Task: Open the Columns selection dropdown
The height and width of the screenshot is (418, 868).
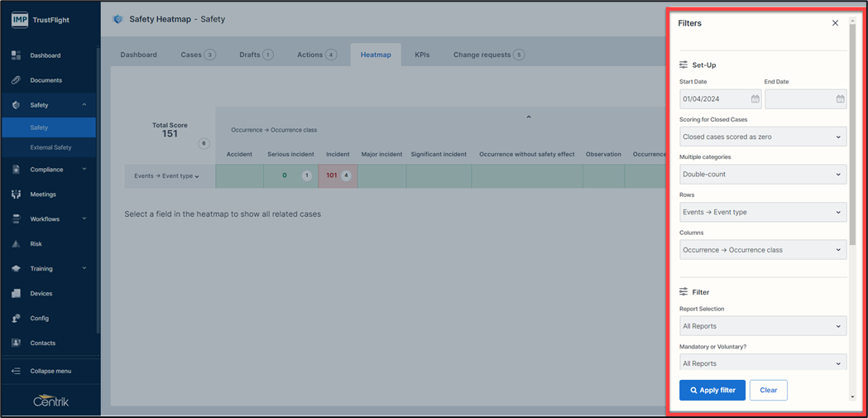Action: [762, 250]
